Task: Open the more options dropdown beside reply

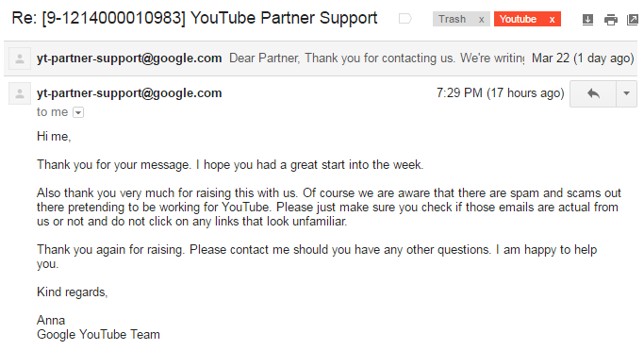Action: (626, 93)
